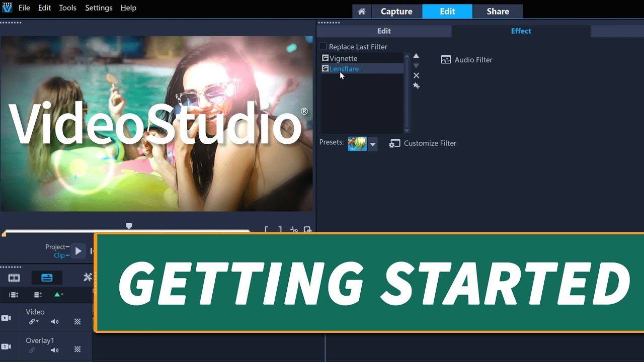This screenshot has height=362, width=644.
Task: Click the Presets balloon thumbnail
Action: point(357,144)
